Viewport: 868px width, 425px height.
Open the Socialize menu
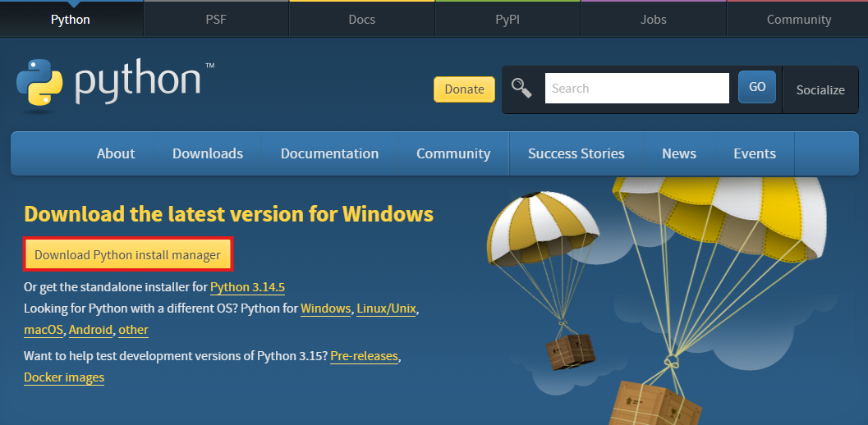point(820,89)
